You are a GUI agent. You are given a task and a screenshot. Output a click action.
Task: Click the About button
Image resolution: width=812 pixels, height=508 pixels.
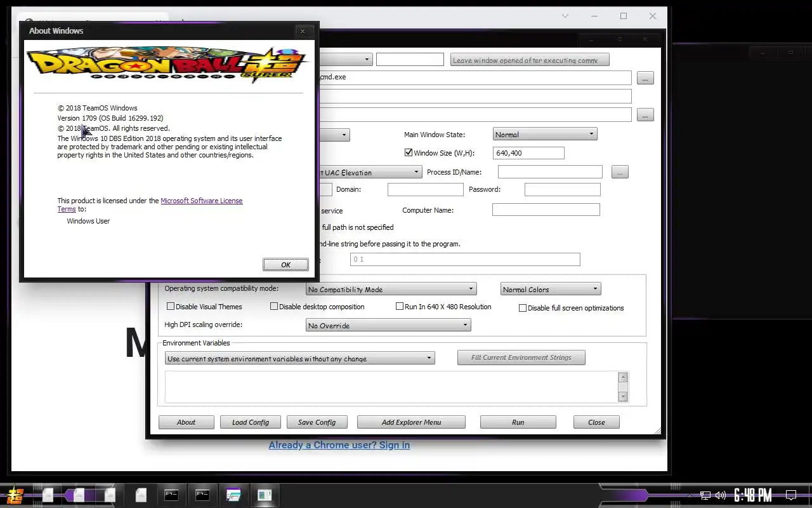[x=186, y=422]
